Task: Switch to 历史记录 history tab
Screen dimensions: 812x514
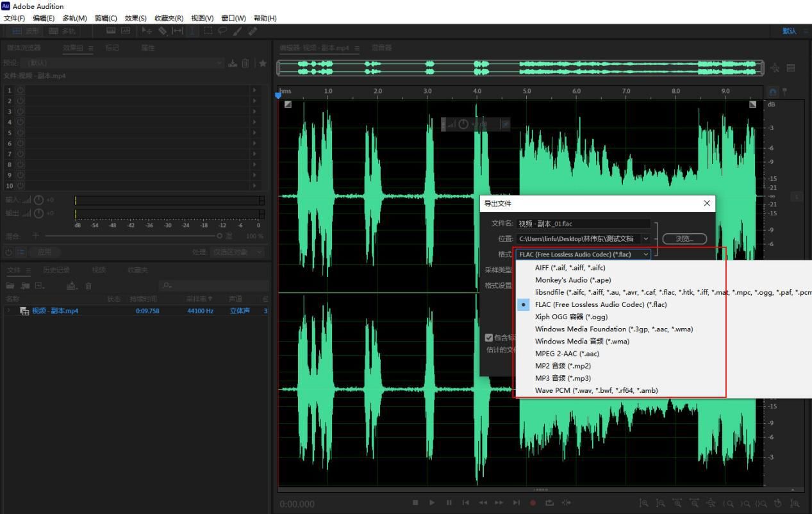Action: point(58,270)
